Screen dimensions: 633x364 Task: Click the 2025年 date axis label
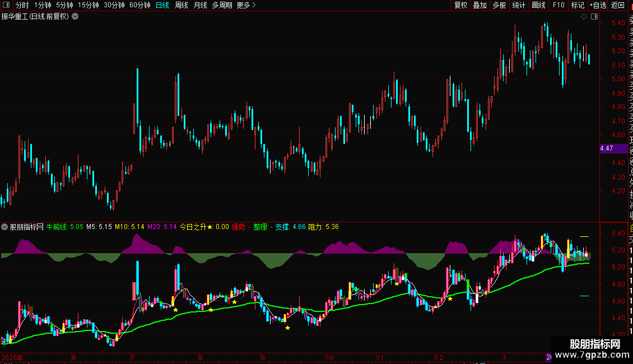(x=12, y=357)
